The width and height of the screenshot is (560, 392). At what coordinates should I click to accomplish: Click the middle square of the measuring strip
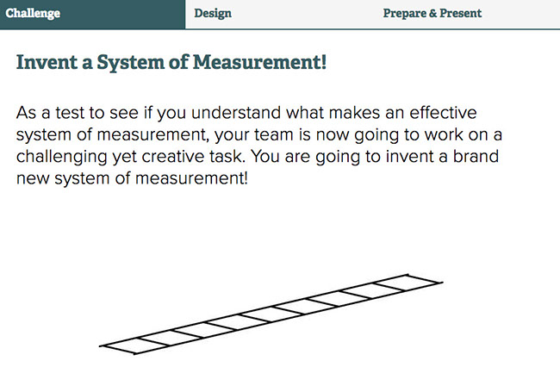[x=271, y=314]
